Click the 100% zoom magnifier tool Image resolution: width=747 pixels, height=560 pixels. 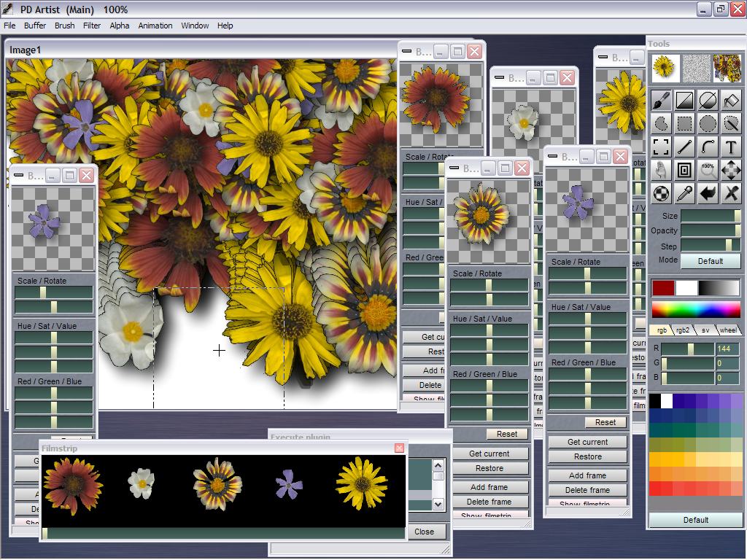click(708, 170)
